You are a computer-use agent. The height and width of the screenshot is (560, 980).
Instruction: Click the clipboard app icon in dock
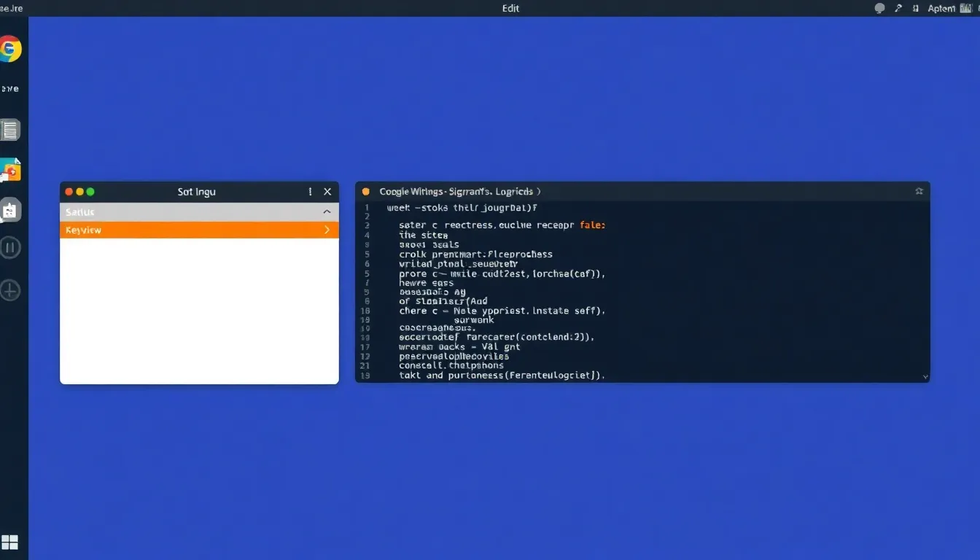tap(10, 211)
